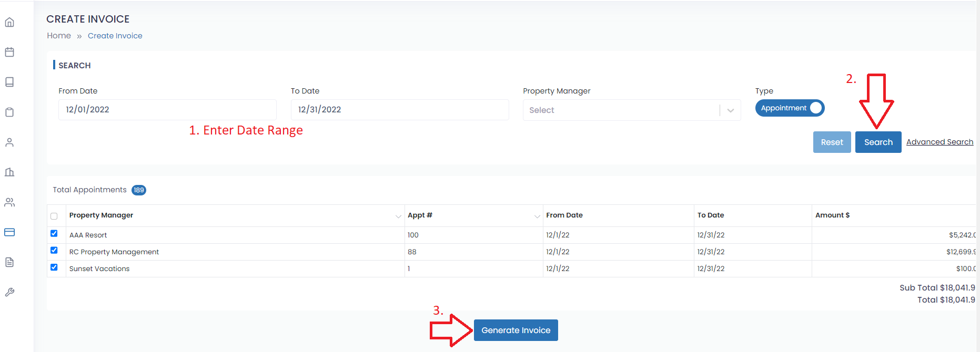Image resolution: width=980 pixels, height=352 pixels.
Task: Open the wrench tools icon in sidebar
Action: click(9, 292)
